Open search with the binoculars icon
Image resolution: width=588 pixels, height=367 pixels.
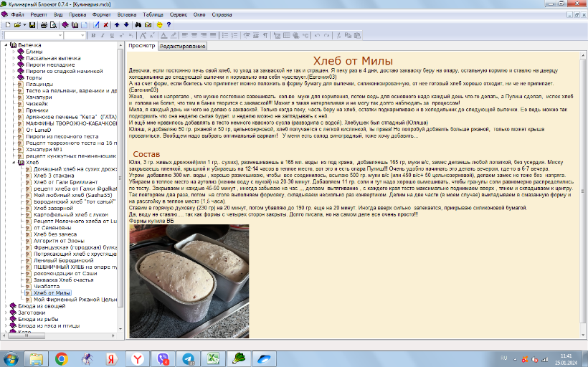(x=138, y=24)
